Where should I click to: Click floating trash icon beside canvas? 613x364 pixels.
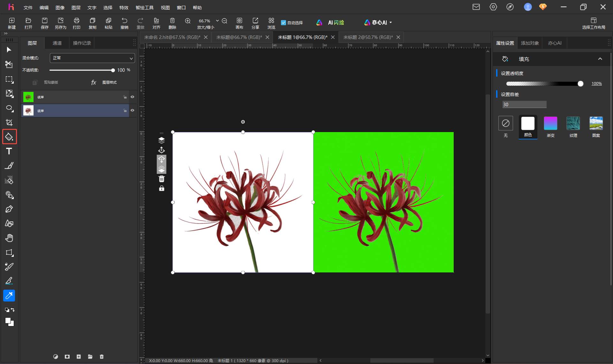tap(162, 179)
